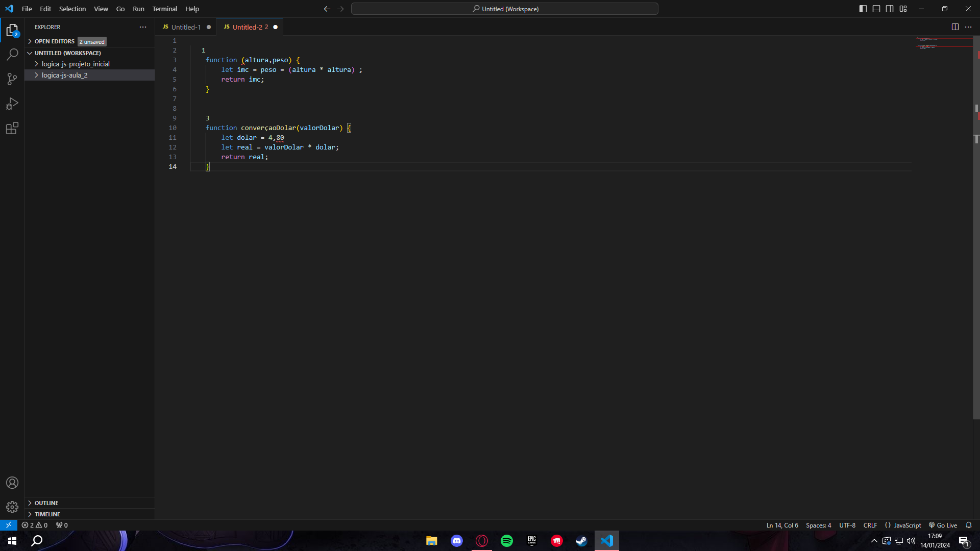
Task: Open Spotify from the taskbar
Action: (507, 541)
